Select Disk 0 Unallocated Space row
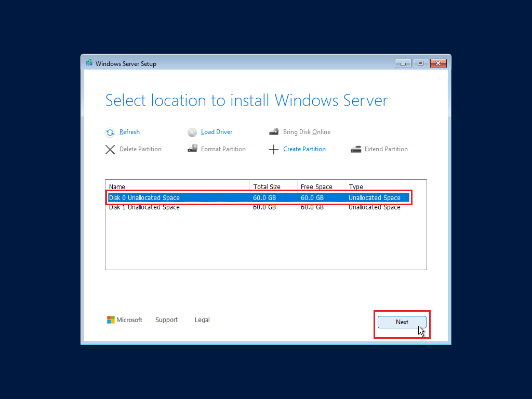Viewport: 532px width, 399px height. [208, 198]
